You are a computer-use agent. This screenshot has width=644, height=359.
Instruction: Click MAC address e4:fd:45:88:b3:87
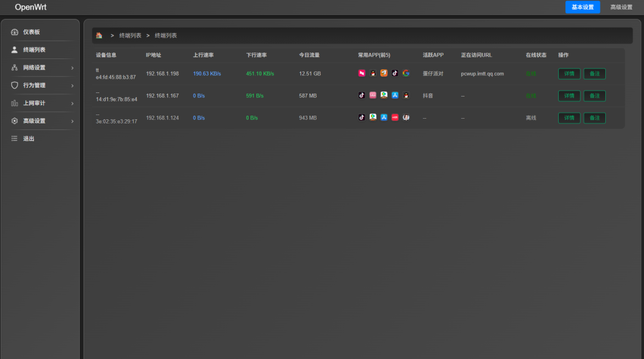(116, 77)
